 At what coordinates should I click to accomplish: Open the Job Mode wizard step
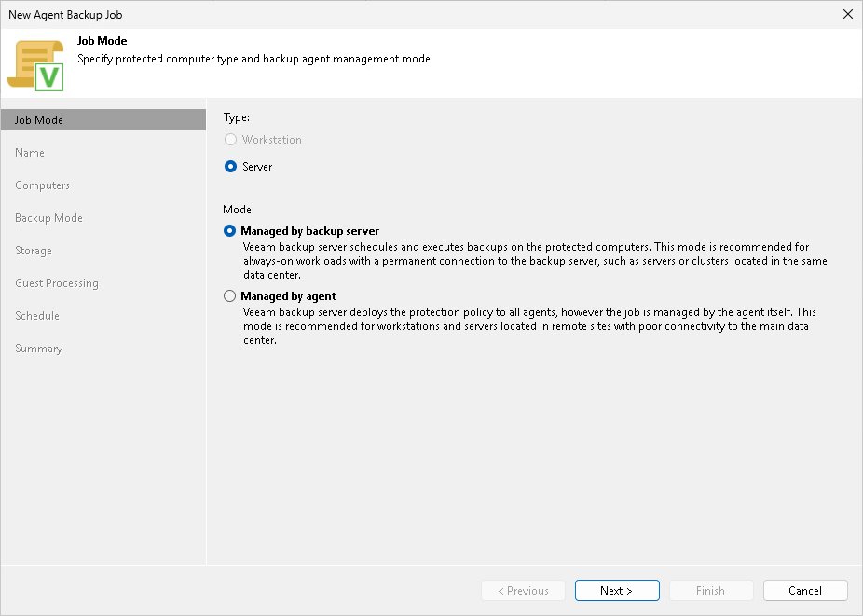(x=103, y=120)
